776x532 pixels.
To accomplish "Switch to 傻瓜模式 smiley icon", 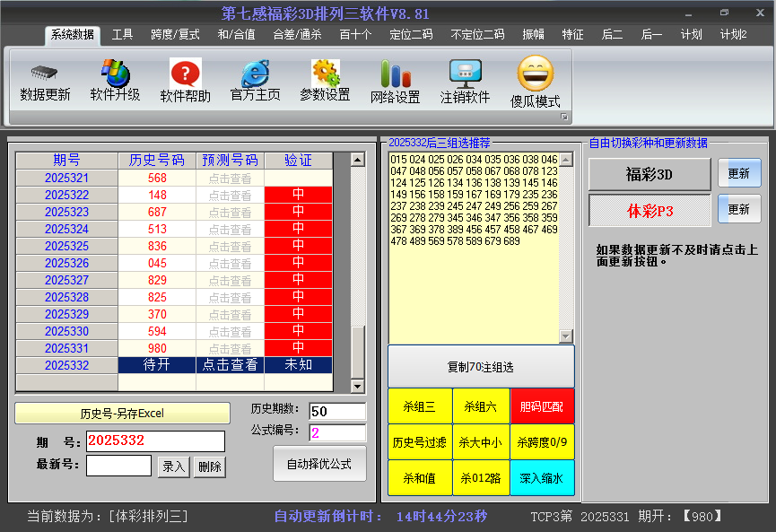I will (535, 74).
